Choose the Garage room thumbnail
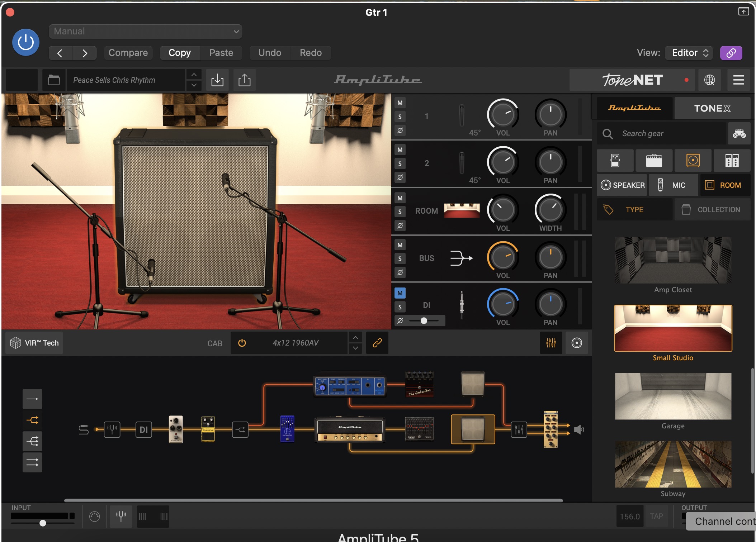This screenshot has height=542, width=756. click(673, 396)
